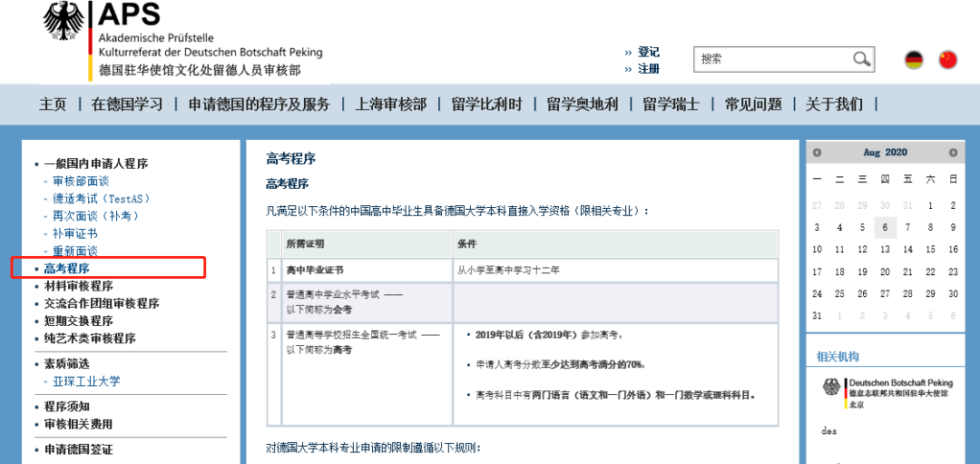Select 材料审核程序 in the sidebar
Screen dimensions: 980x464
78,286
